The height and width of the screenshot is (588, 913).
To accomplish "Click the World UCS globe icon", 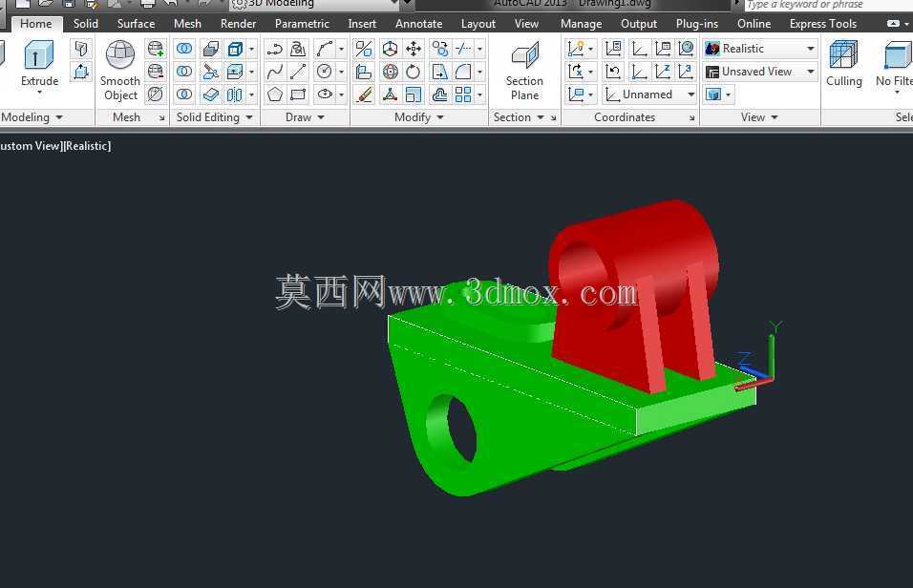I will point(687,49).
